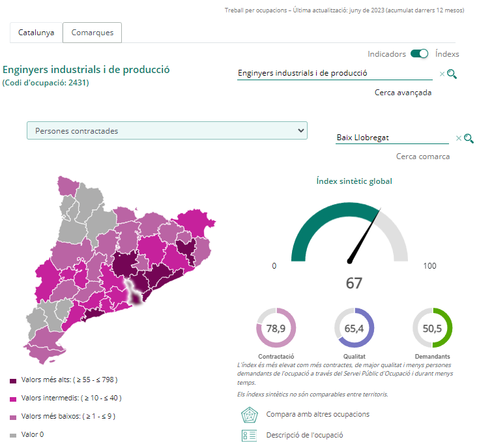Click the Valors més baixos legend swatch
Viewport: 479px width, 448px height.
13,417
